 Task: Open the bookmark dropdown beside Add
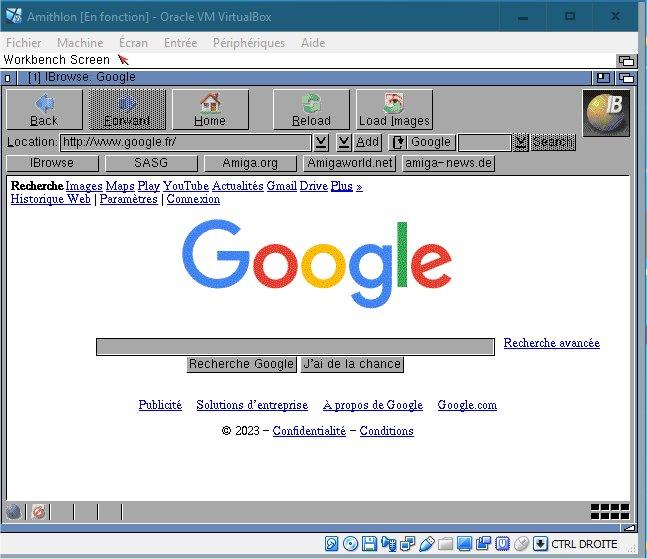coord(343,143)
